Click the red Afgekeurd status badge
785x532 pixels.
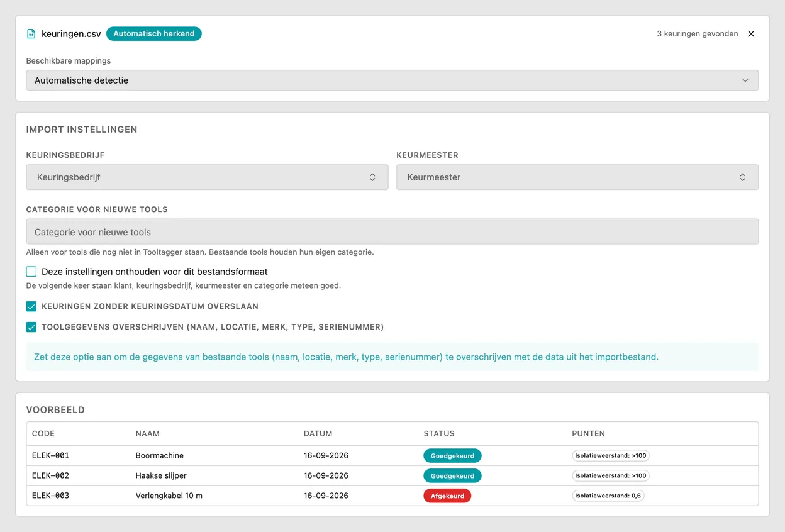[x=447, y=496]
